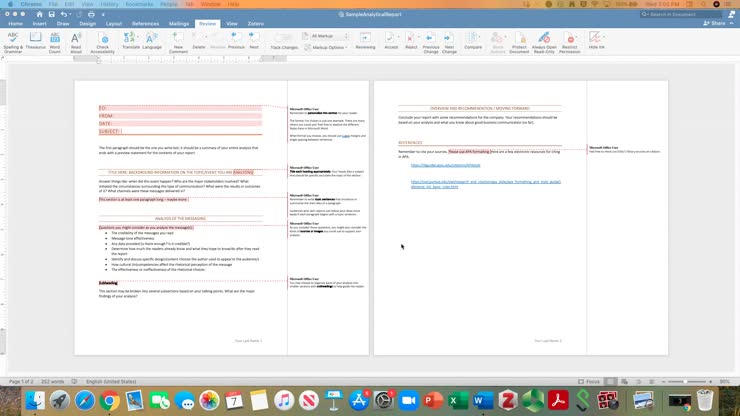Switch to Print Layout view
The image size is (740, 416).
pyautogui.click(x=611, y=382)
